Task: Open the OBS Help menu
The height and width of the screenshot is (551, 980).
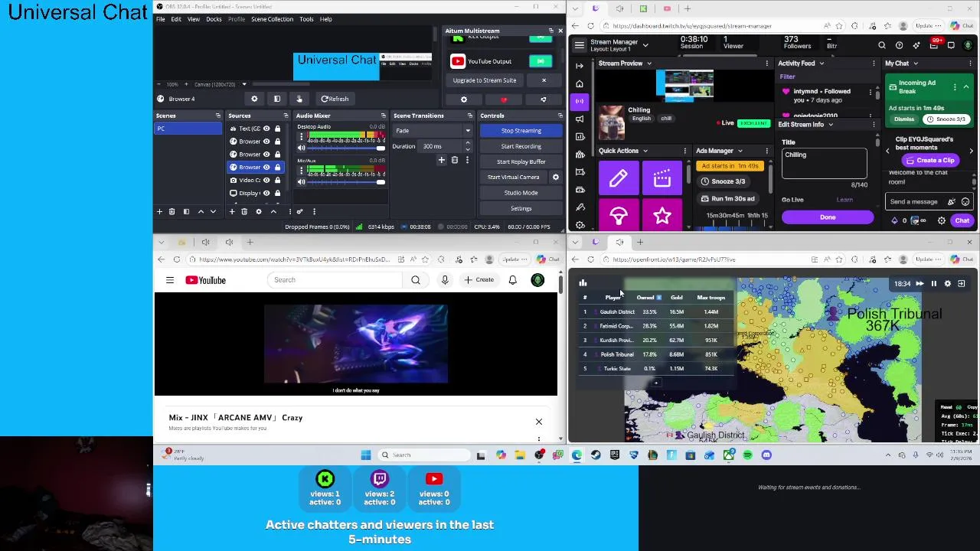Action: 325,19
